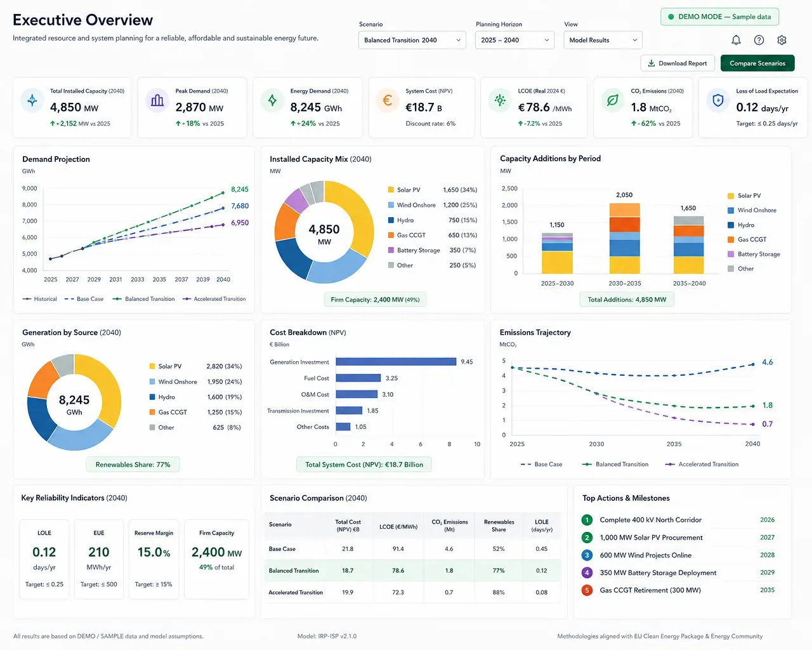
Task: Click Total System Cost €18.7 Billion pill
Action: (x=364, y=465)
